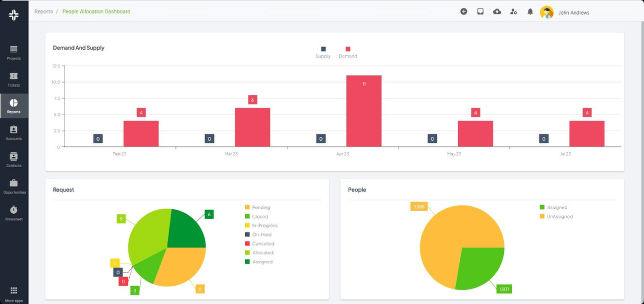Click the app logo in sidebar
644x304 pixels.
(14, 15)
